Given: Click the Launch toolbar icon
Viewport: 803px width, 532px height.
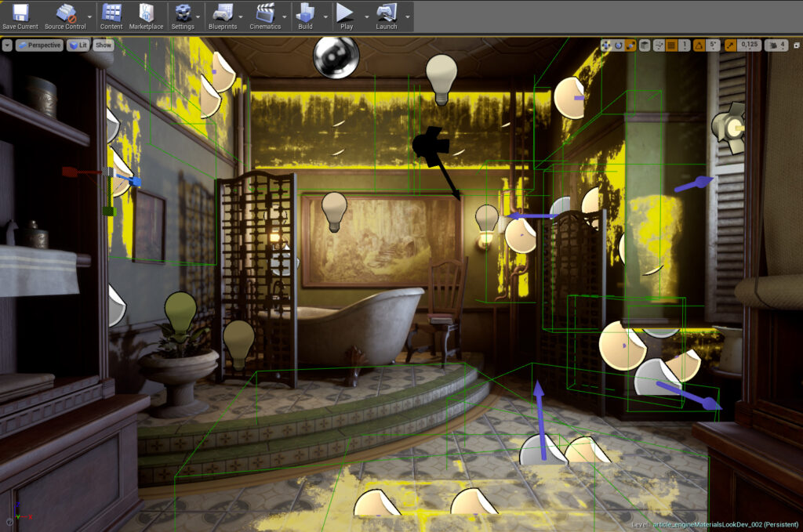Looking at the screenshot, I should 387,13.
